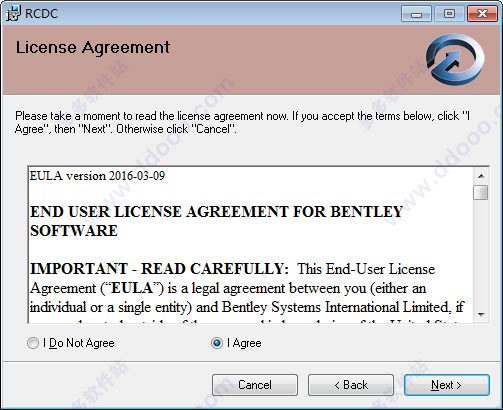Viewport: 503px width, 410px height.
Task: Click the maximize button in title bar
Action: [449, 14]
